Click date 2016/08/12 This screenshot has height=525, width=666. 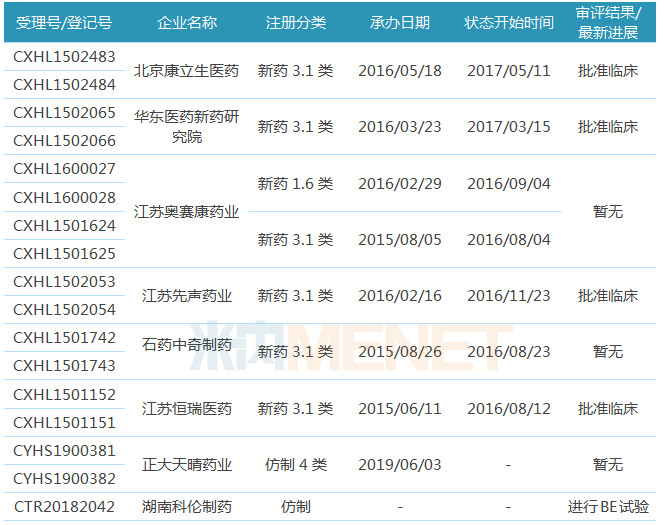click(x=509, y=409)
